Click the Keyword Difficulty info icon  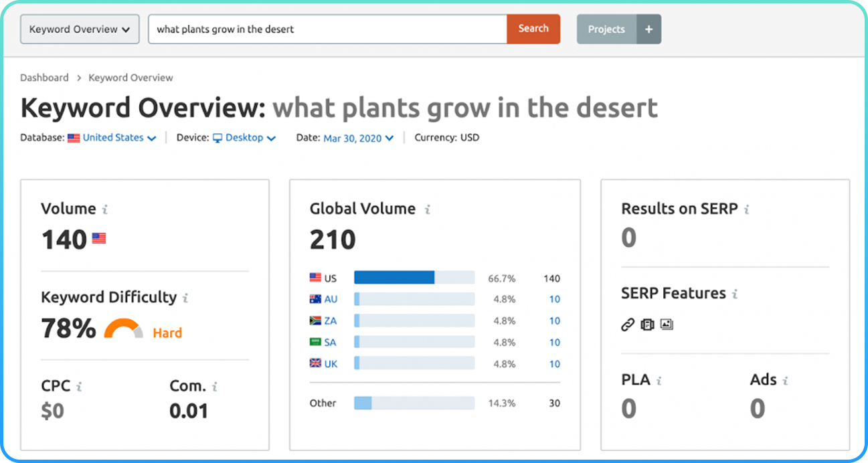click(x=185, y=298)
